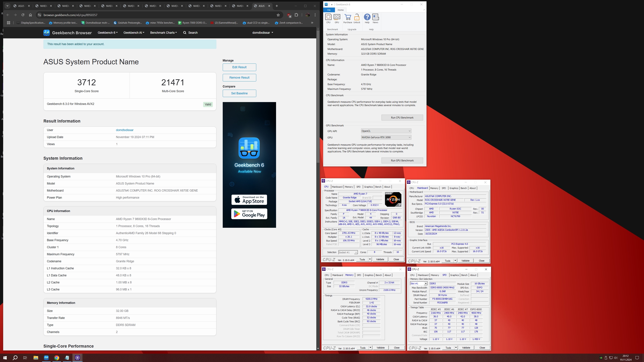Open the GPU API OpenCL combo box

(x=386, y=131)
